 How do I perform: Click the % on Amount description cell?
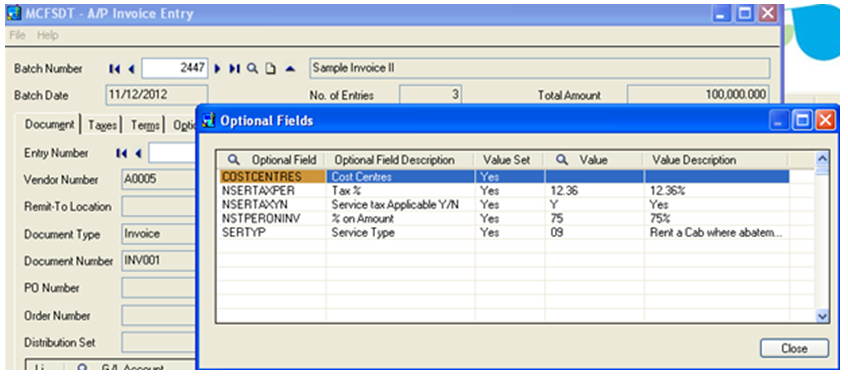400,219
